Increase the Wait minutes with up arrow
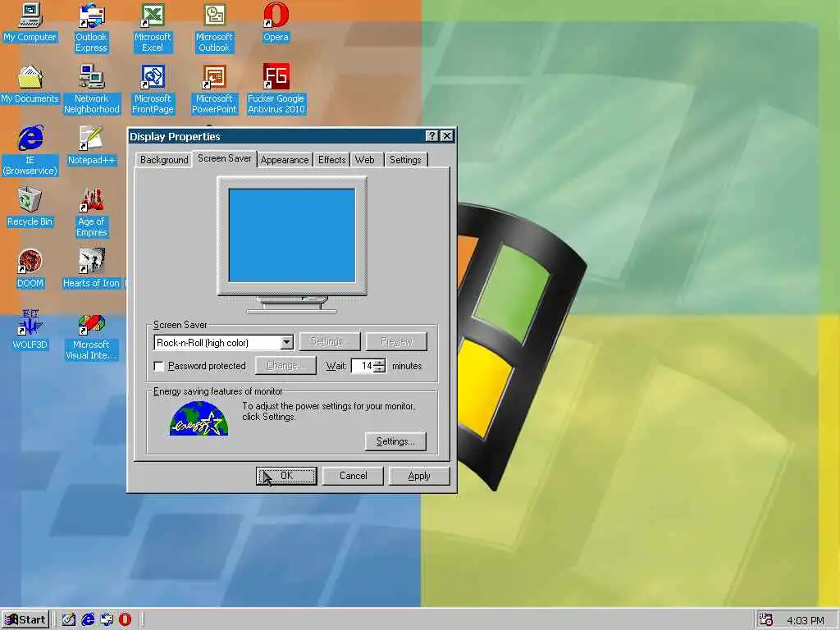The height and width of the screenshot is (630, 840). (379, 362)
